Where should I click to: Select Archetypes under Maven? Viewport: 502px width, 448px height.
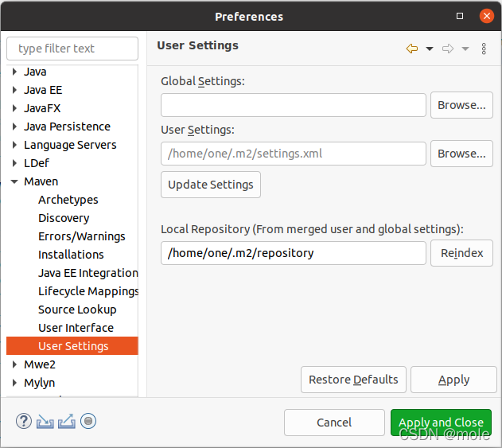coord(68,200)
